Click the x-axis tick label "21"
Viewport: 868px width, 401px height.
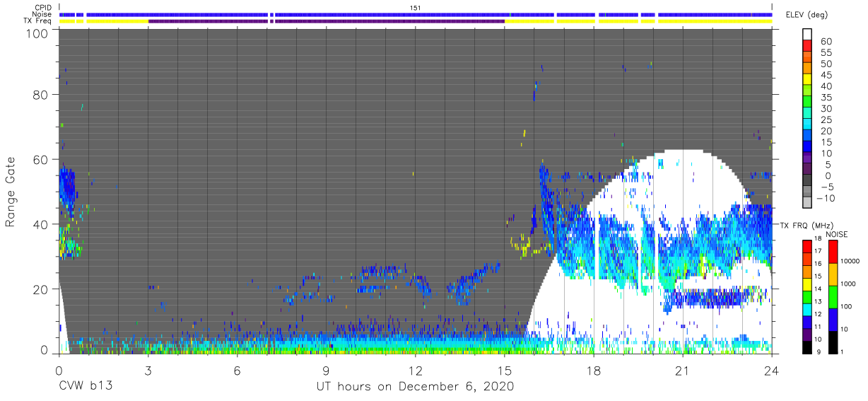682,369
